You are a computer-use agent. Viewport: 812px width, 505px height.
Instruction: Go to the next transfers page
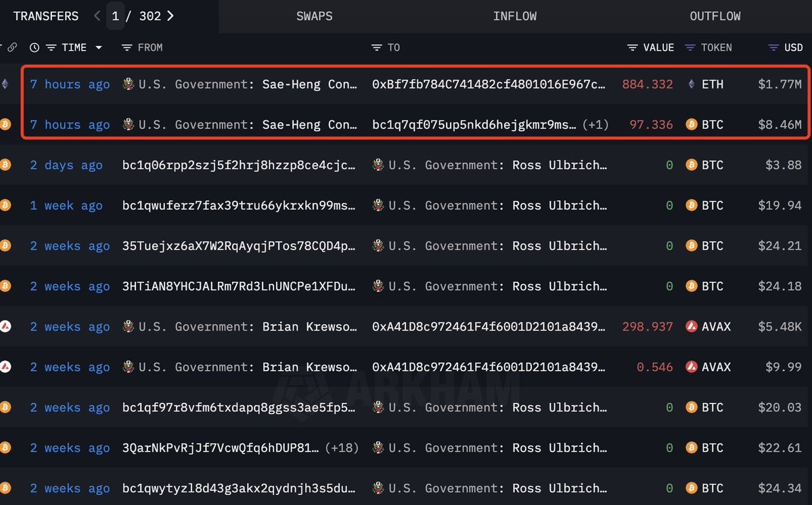171,16
